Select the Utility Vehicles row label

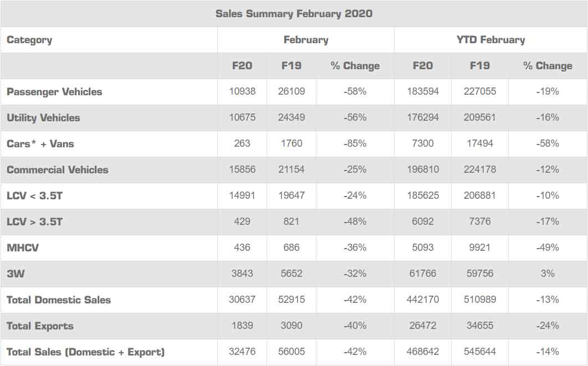[43, 118]
